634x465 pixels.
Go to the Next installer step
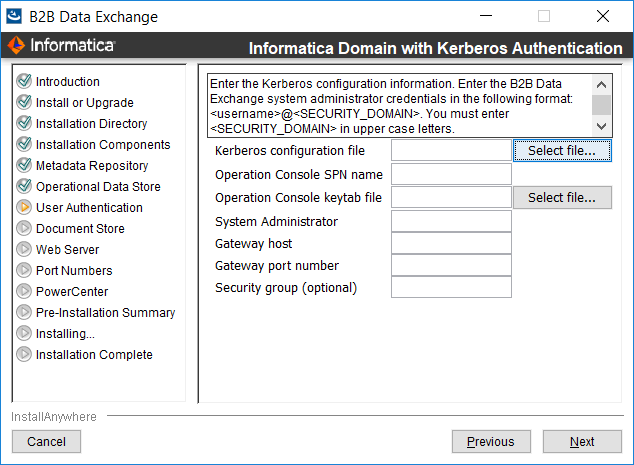pyautogui.click(x=582, y=442)
